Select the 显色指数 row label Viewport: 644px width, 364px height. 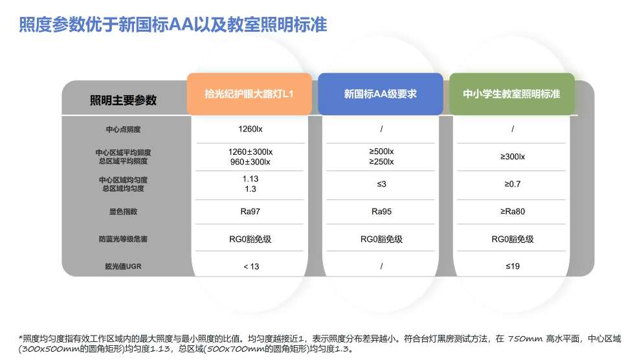(x=123, y=212)
